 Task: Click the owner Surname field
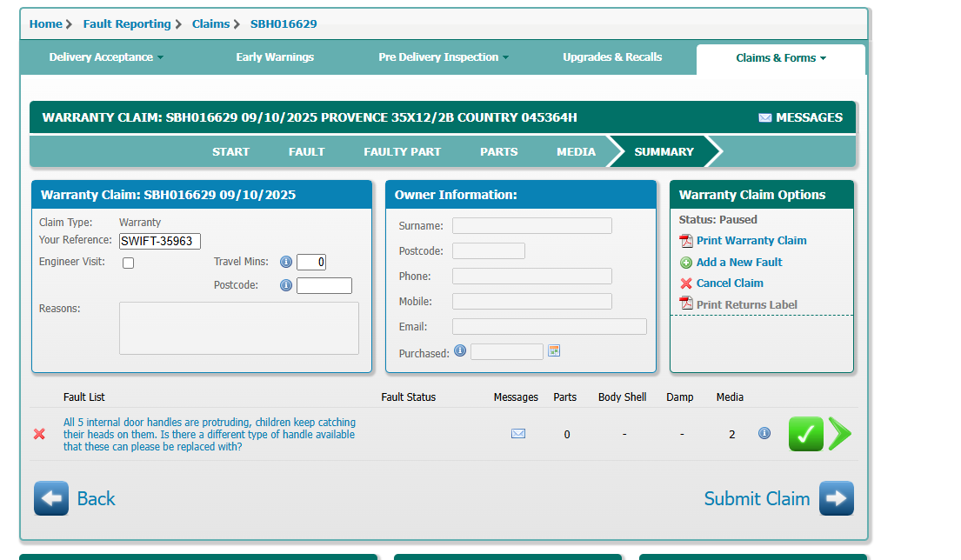tap(532, 226)
